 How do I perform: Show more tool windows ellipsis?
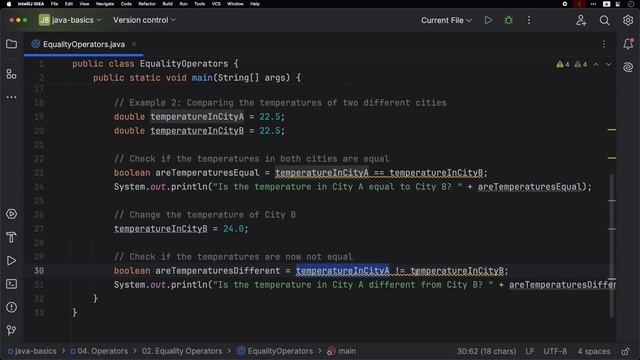[11, 97]
